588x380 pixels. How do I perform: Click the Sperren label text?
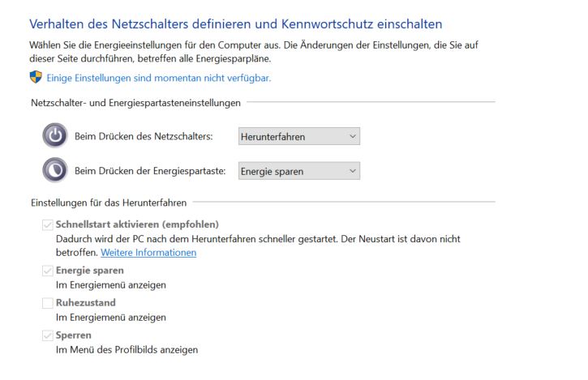pos(73,335)
